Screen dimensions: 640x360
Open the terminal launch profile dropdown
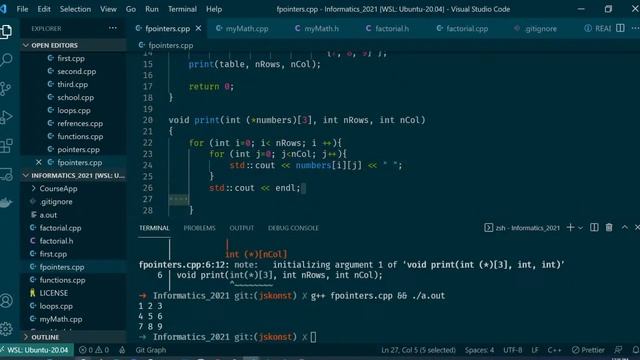580,228
